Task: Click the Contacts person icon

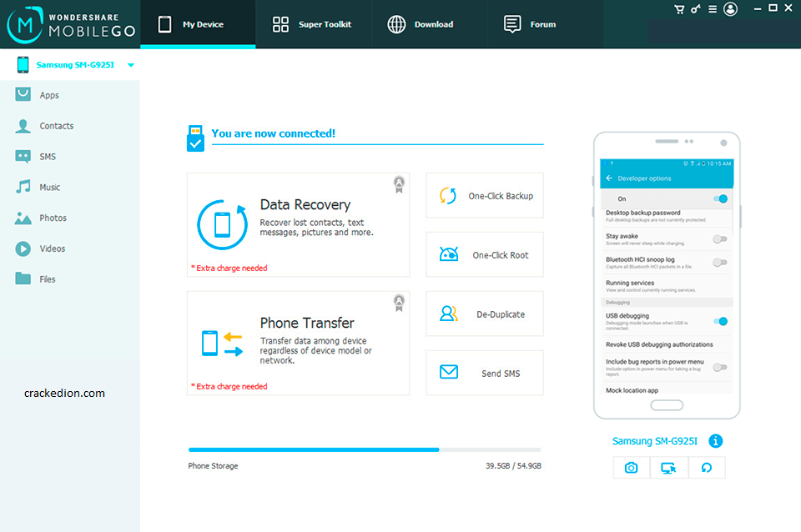Action: coord(23,126)
